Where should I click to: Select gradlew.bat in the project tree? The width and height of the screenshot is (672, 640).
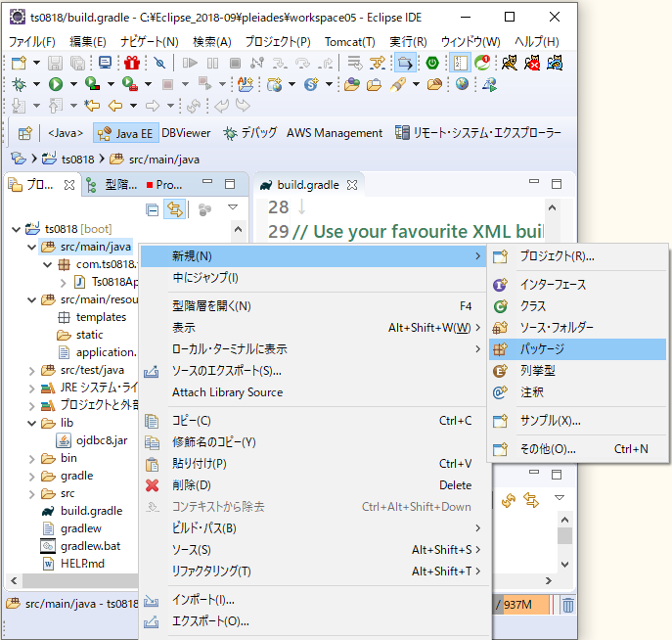tap(81, 546)
